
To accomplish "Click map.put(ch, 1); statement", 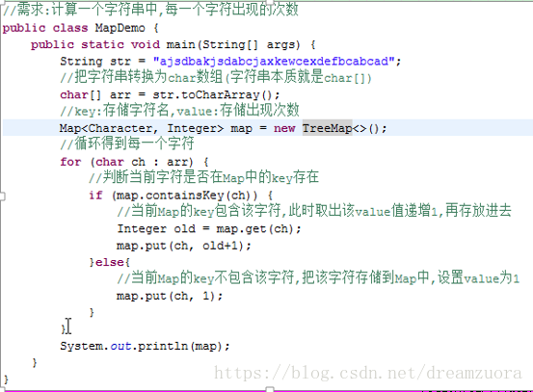I will coord(170,296).
